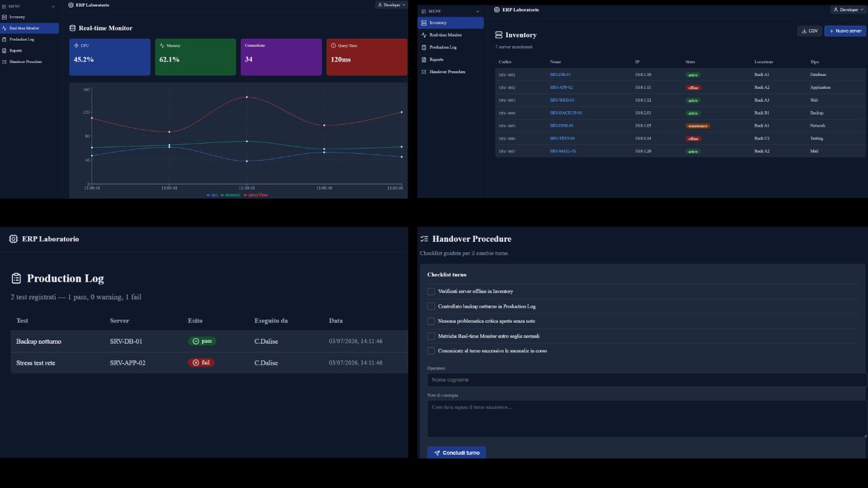Open the SRV-APP-02 server link
868x488 pixels.
[x=561, y=87]
